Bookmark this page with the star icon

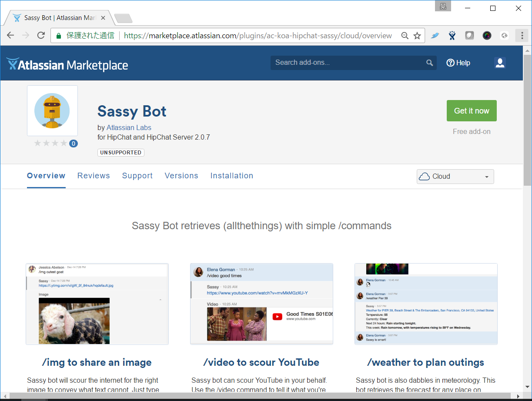click(417, 36)
